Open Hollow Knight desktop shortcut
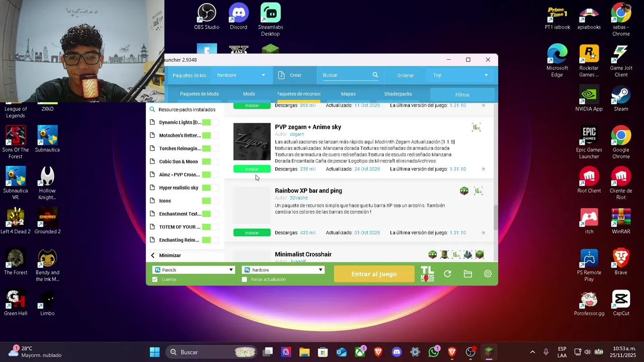The image size is (644, 362). pos(47,184)
